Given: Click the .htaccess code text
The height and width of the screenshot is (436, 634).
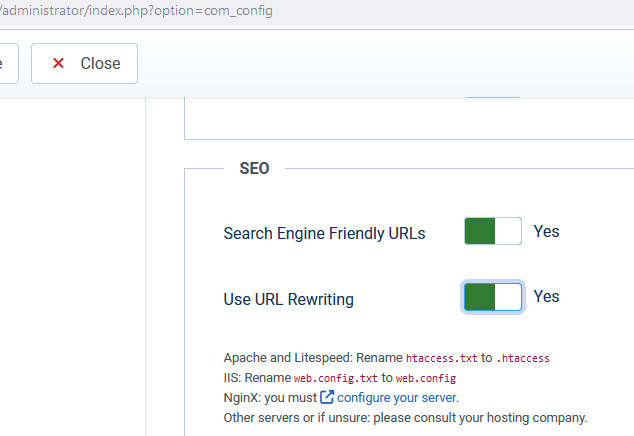Looking at the screenshot, I should [523, 358].
